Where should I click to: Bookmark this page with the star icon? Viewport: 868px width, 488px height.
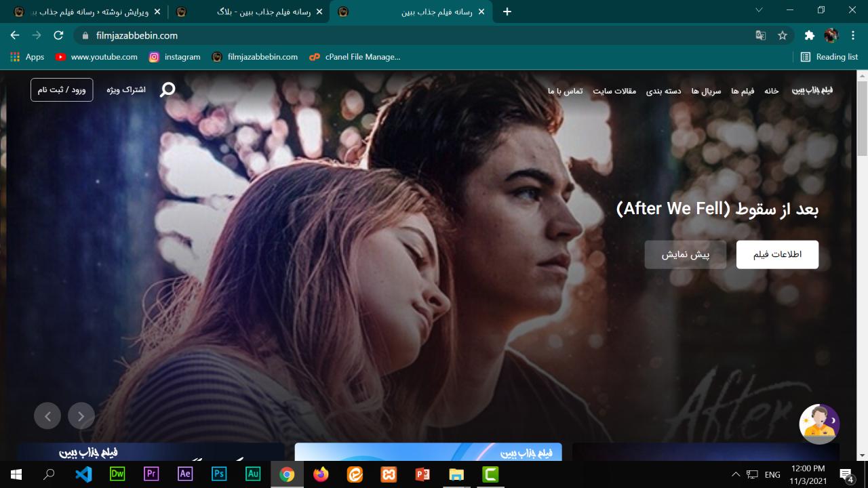(783, 35)
